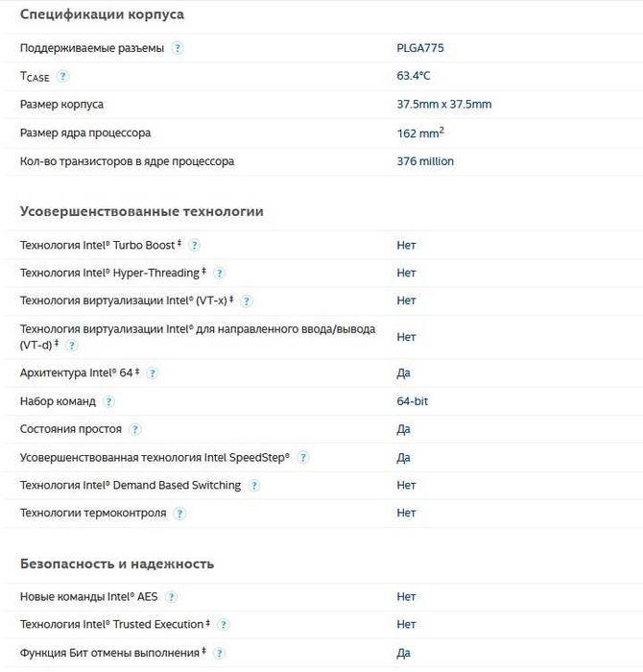This screenshot has height=672, width=643.
Task: Click the Спецификации корпуса section heading
Action: (102, 14)
